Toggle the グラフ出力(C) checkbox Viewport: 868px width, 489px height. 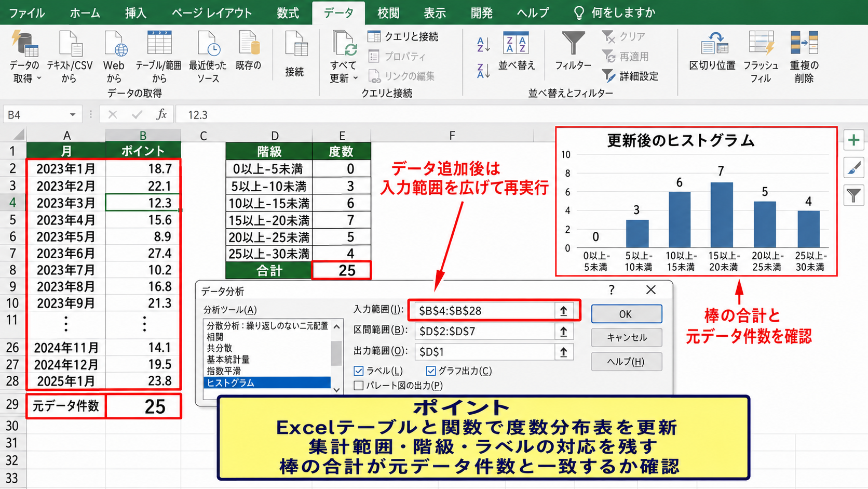pyautogui.click(x=430, y=371)
